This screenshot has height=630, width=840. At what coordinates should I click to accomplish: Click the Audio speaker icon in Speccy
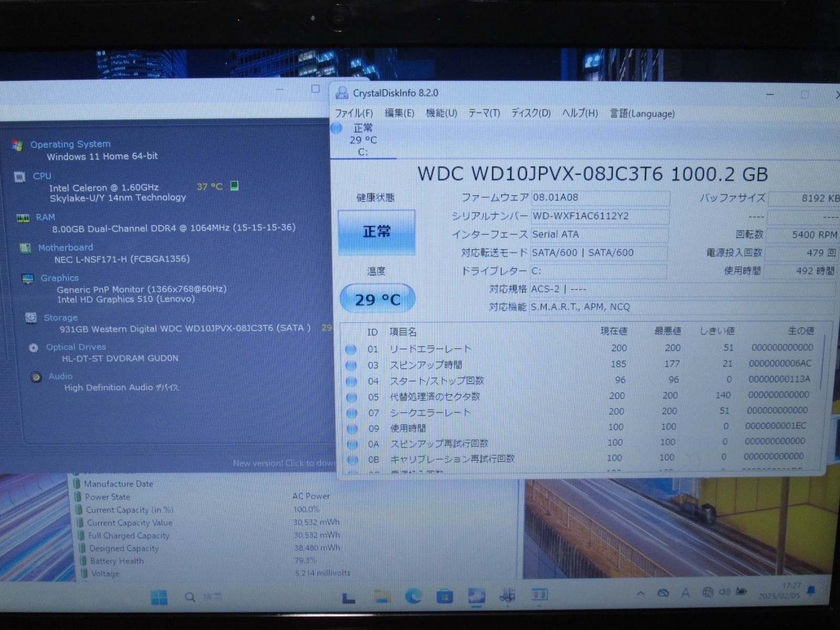pos(36,377)
